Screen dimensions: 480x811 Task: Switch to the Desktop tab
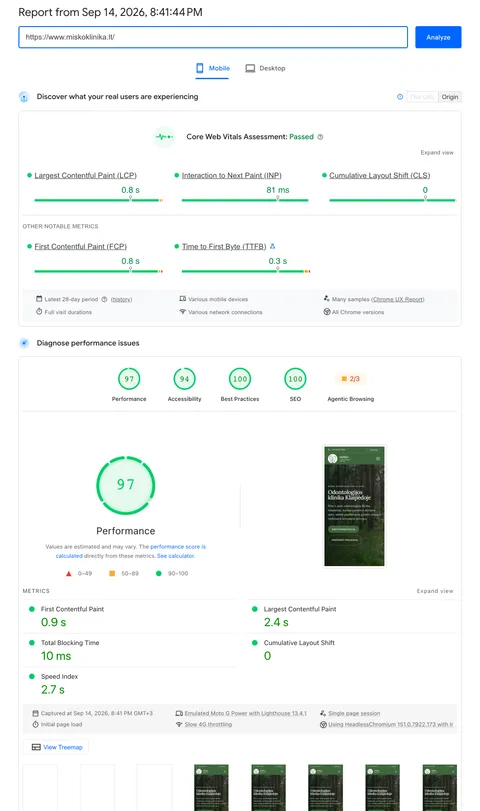tap(265, 68)
